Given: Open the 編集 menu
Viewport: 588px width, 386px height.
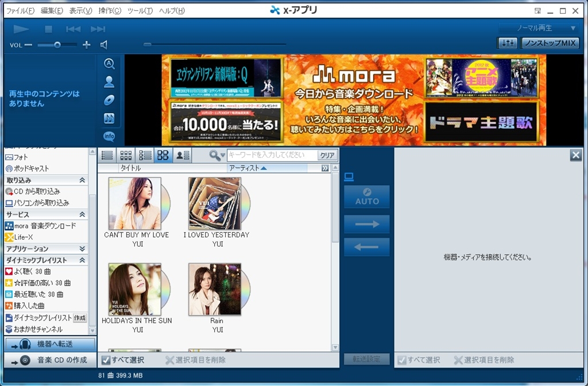Looking at the screenshot, I should 52,11.
